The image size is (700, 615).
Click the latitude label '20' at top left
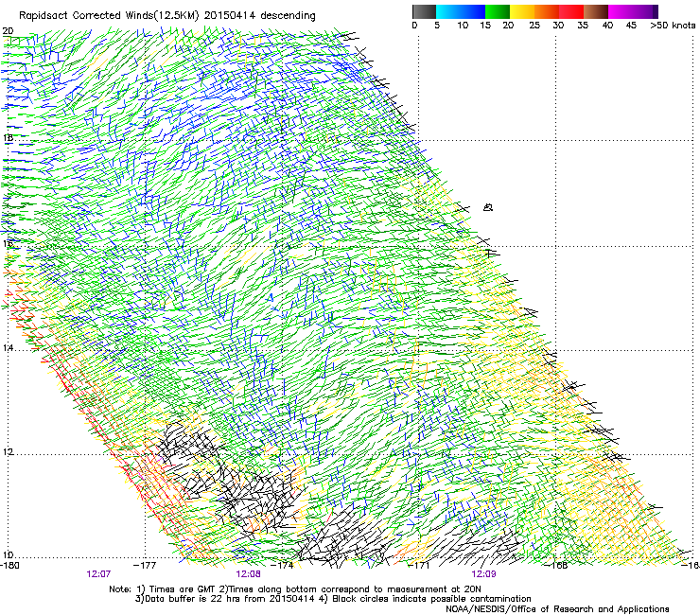tap(8, 31)
